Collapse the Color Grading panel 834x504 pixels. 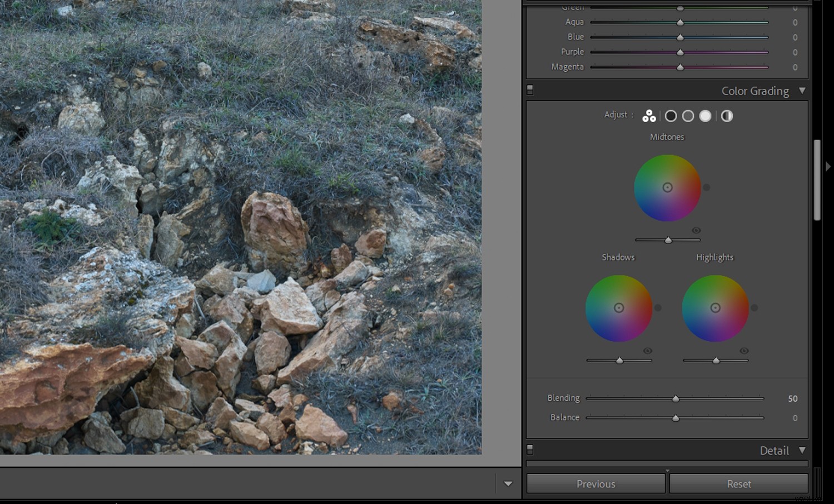click(802, 91)
